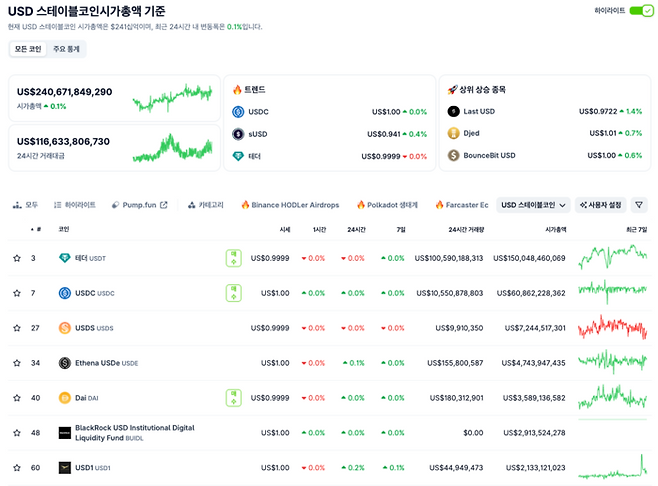Open sUSD in the trending card
Image resolution: width=658 pixels, height=486 pixels.
(x=258, y=134)
